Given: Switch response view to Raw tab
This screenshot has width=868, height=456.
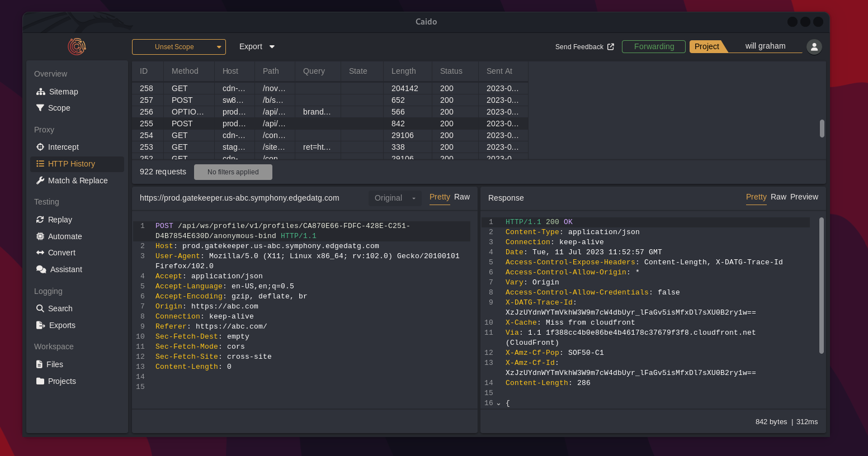Looking at the screenshot, I should [x=779, y=197].
